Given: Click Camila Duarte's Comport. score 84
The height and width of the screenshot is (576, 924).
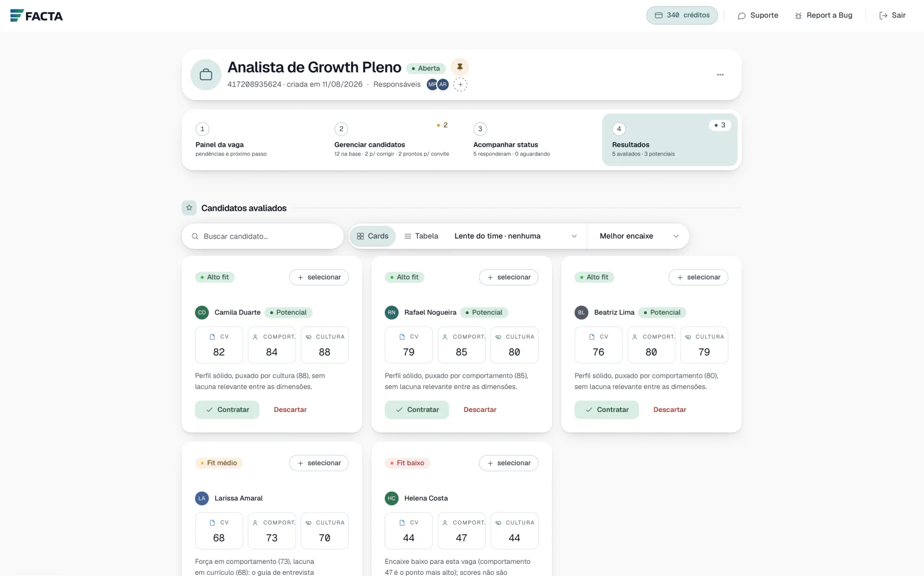Looking at the screenshot, I should click(x=272, y=345).
